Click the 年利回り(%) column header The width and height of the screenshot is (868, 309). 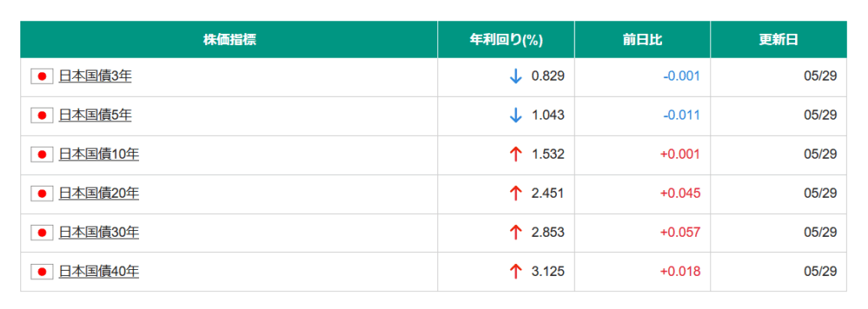click(x=506, y=40)
